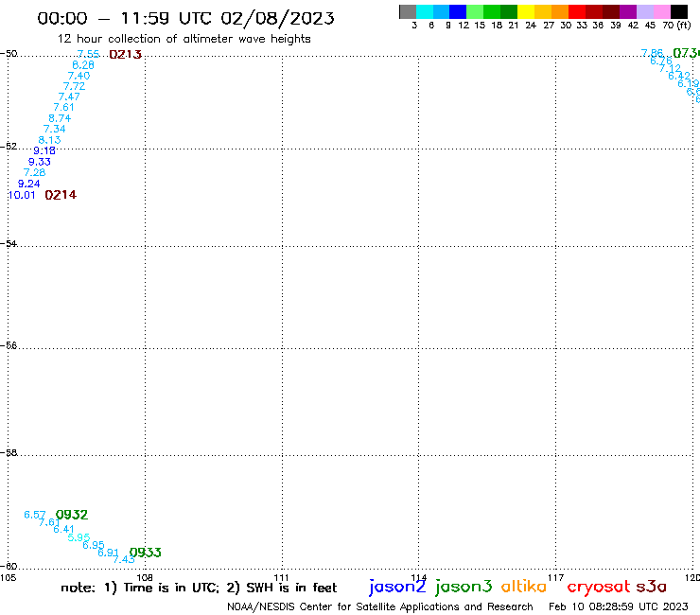This screenshot has height=615, width=700.
Task: Click the 7.34 wave height reading
Action: point(55,129)
